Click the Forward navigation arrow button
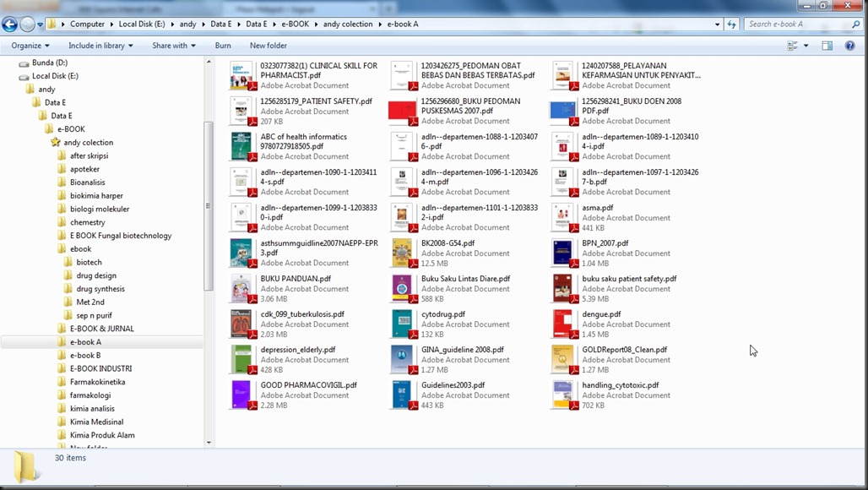 coord(27,24)
